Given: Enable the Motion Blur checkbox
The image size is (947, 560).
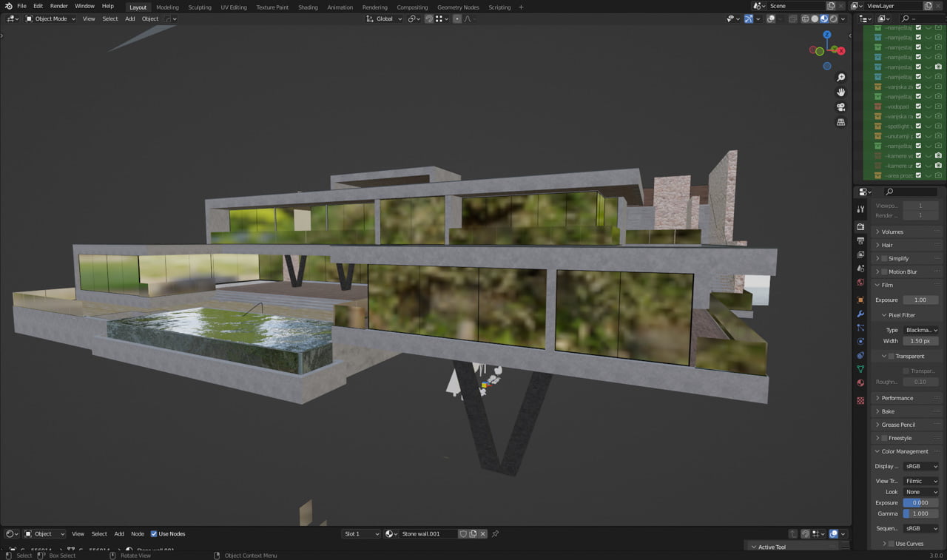Looking at the screenshot, I should 884,272.
